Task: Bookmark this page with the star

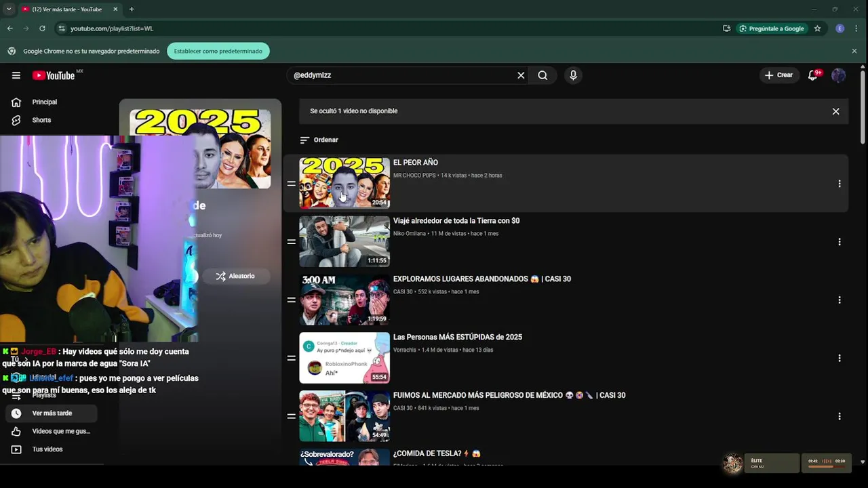Action: (818, 28)
